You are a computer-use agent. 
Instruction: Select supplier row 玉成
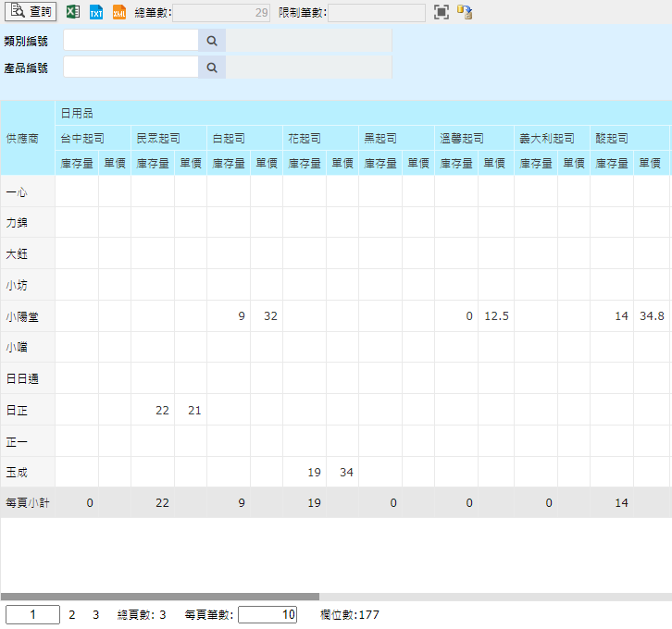[28, 472]
